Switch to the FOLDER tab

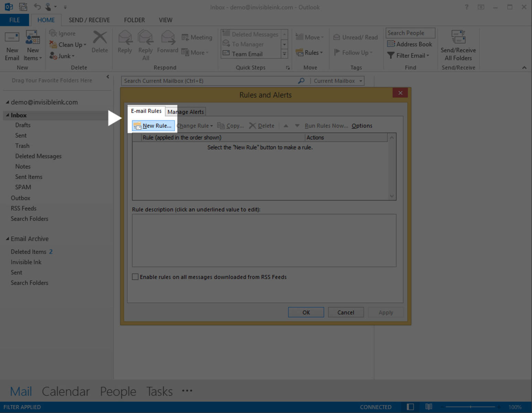[134, 20]
